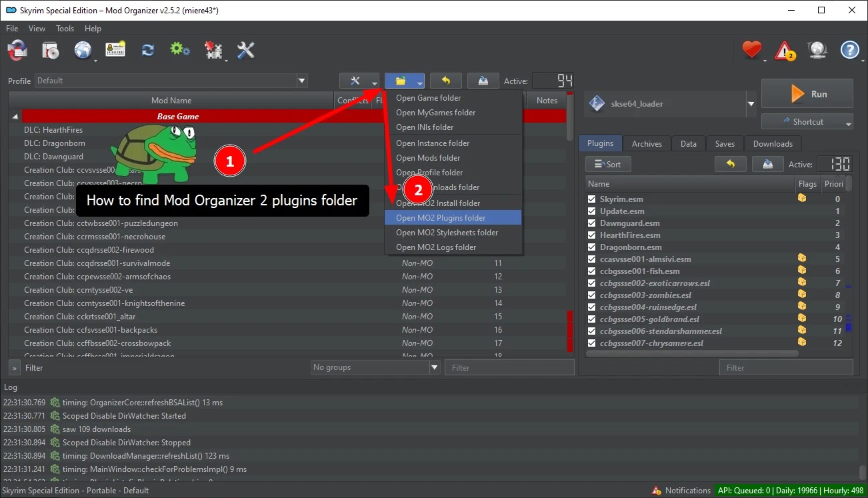This screenshot has height=498, width=868.
Task: Toggle the ccbgssse003-zombies.esl checkbox
Action: (591, 295)
